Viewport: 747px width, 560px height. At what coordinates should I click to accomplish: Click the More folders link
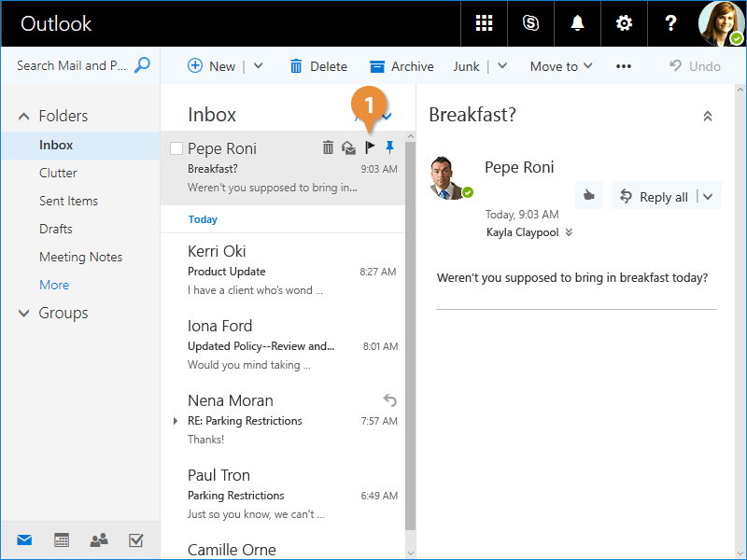click(54, 285)
